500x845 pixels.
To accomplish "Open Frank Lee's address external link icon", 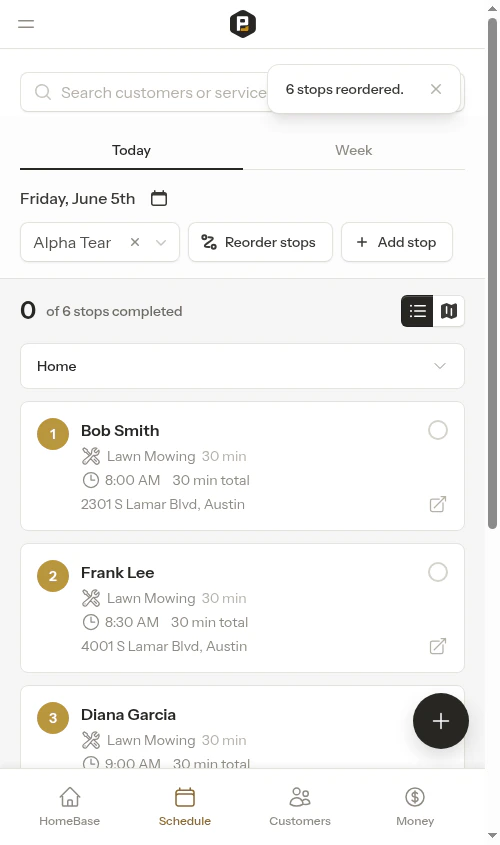I will pos(438,646).
